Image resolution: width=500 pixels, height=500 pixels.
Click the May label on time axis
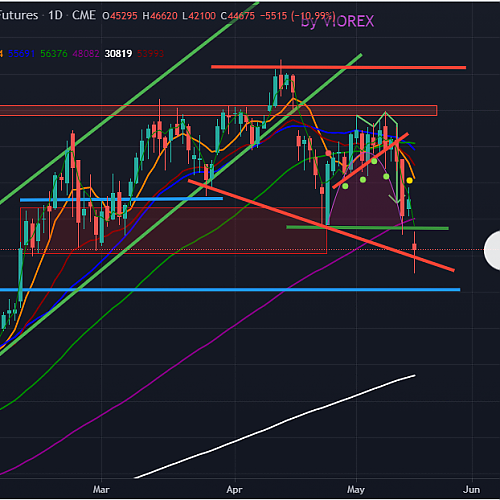click(x=356, y=490)
